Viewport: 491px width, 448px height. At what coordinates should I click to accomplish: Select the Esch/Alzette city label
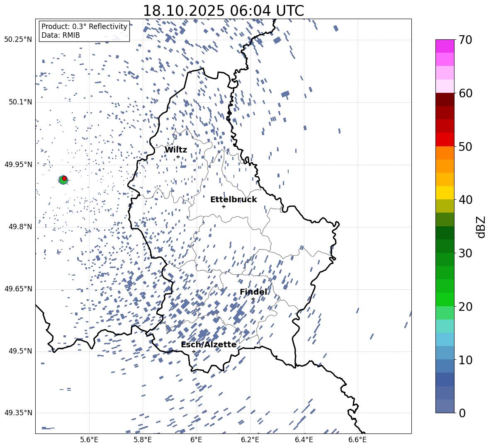coord(209,345)
